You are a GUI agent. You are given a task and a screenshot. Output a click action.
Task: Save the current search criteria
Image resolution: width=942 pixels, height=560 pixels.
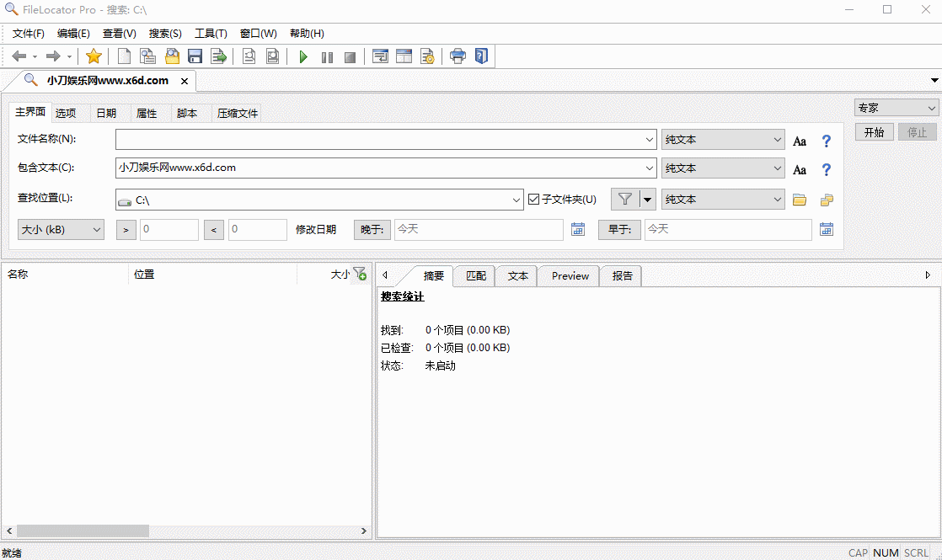[x=195, y=56]
